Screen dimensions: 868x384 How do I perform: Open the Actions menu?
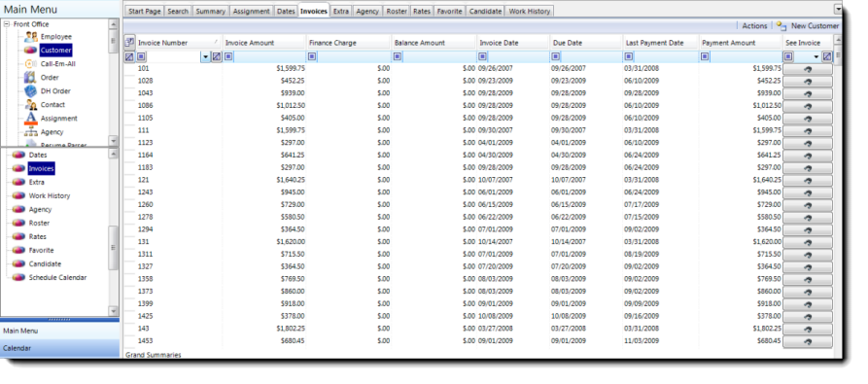pyautogui.click(x=754, y=26)
